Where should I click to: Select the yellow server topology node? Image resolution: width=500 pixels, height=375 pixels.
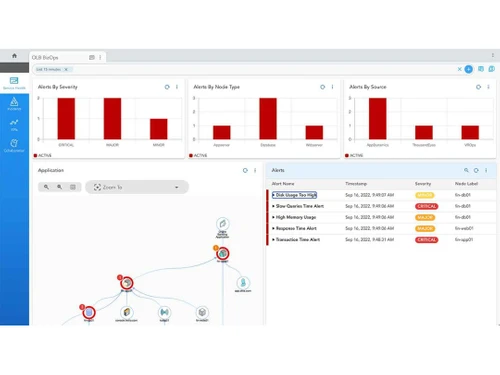[x=127, y=312]
